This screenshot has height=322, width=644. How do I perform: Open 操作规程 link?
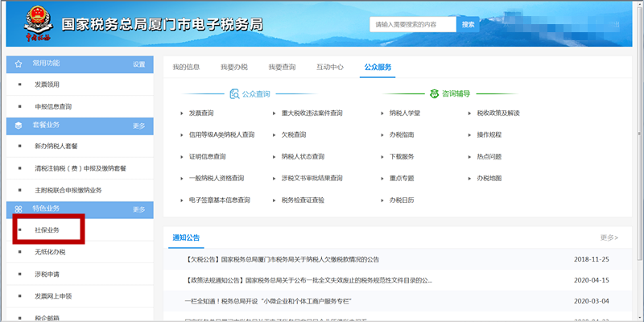coord(489,134)
